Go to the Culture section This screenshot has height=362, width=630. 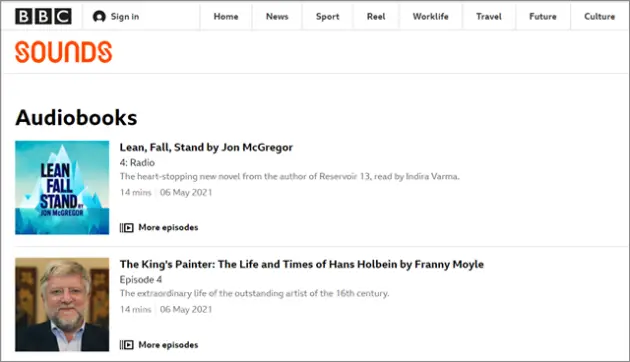click(599, 16)
